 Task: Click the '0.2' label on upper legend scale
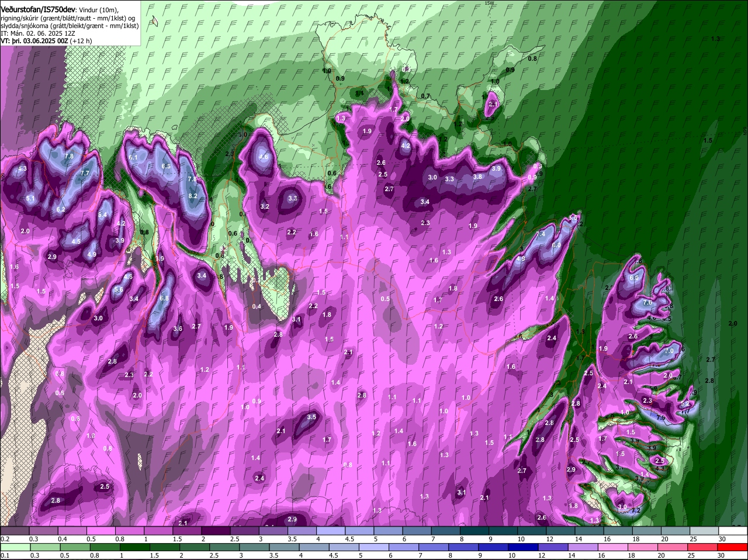pyautogui.click(x=5, y=539)
